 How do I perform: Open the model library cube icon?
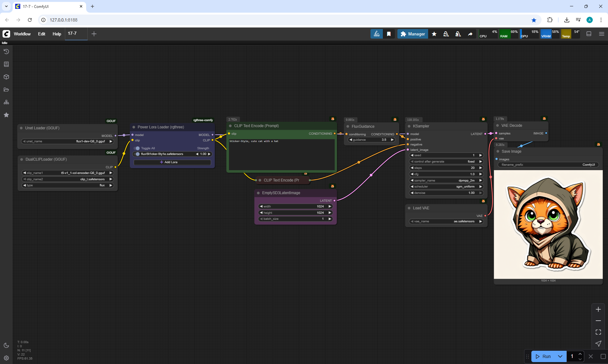(6, 77)
